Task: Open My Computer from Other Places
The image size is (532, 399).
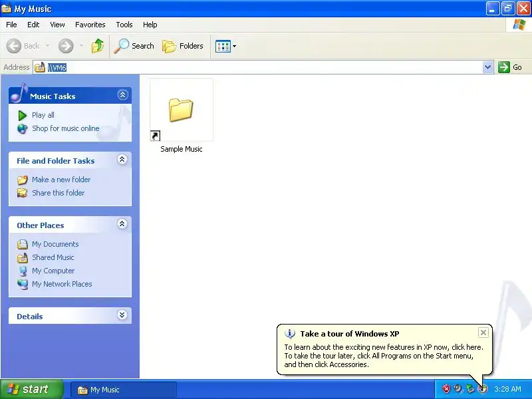Action: (53, 271)
